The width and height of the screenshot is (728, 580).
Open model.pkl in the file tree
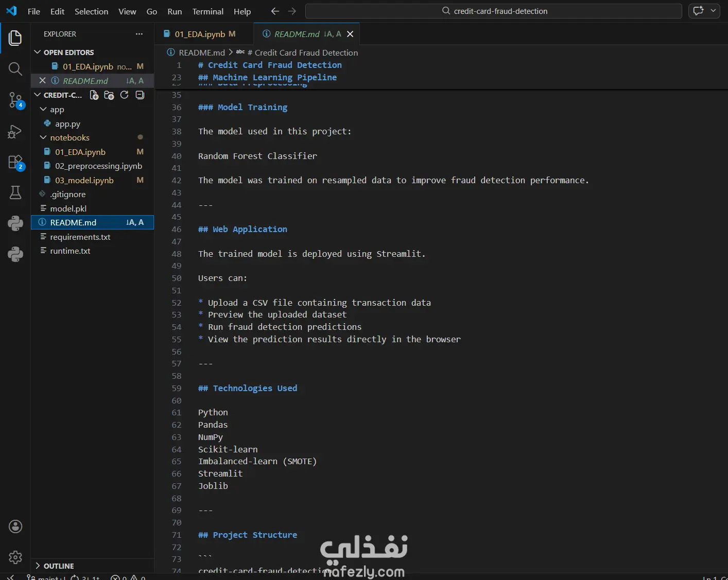tap(93, 208)
